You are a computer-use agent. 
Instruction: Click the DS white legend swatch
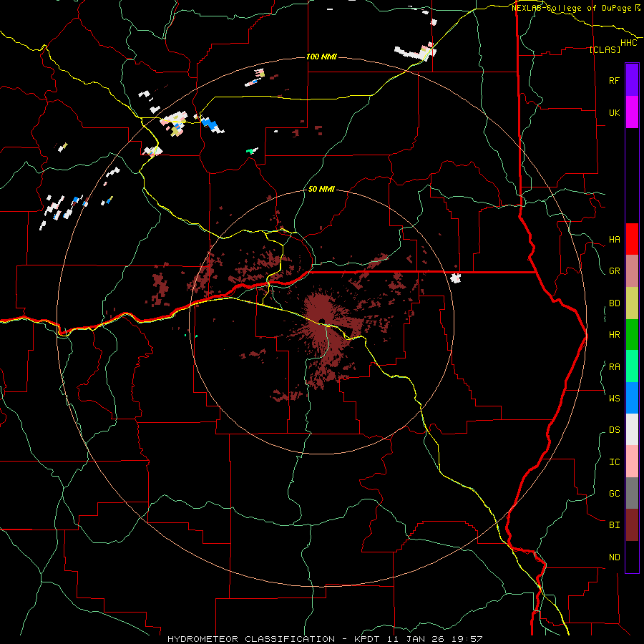pos(632,429)
